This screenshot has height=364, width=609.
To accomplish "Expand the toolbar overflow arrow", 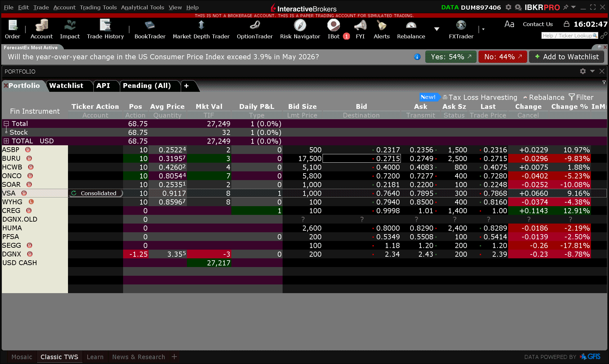I will (437, 29).
